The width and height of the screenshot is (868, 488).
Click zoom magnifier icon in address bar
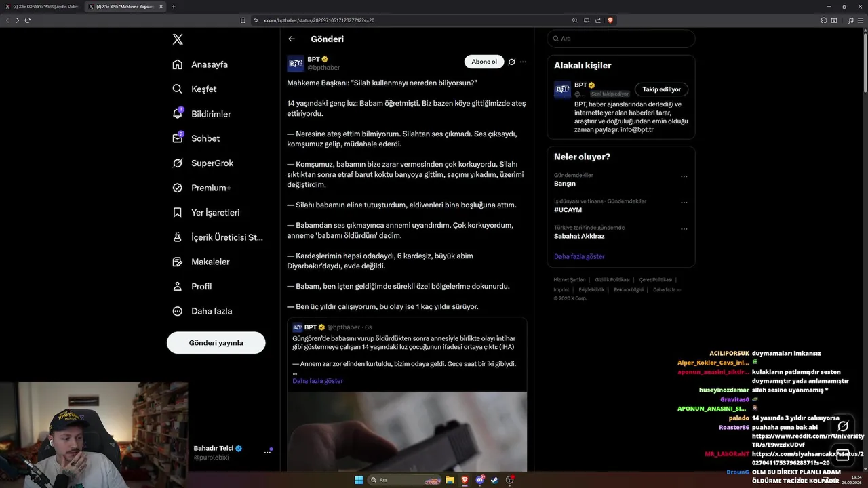pyautogui.click(x=575, y=20)
